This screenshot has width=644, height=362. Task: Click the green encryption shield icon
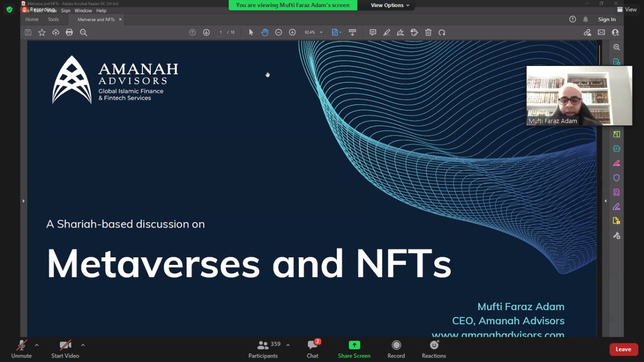[9, 9]
